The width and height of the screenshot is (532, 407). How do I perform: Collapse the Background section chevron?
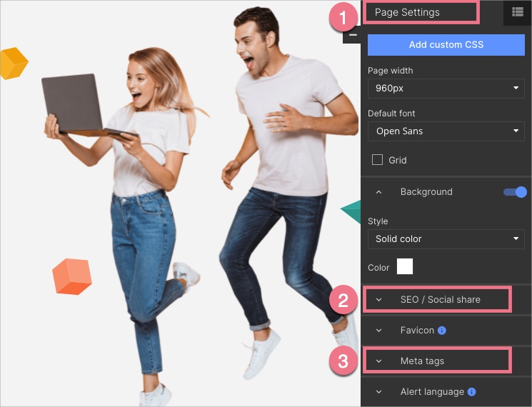click(379, 192)
